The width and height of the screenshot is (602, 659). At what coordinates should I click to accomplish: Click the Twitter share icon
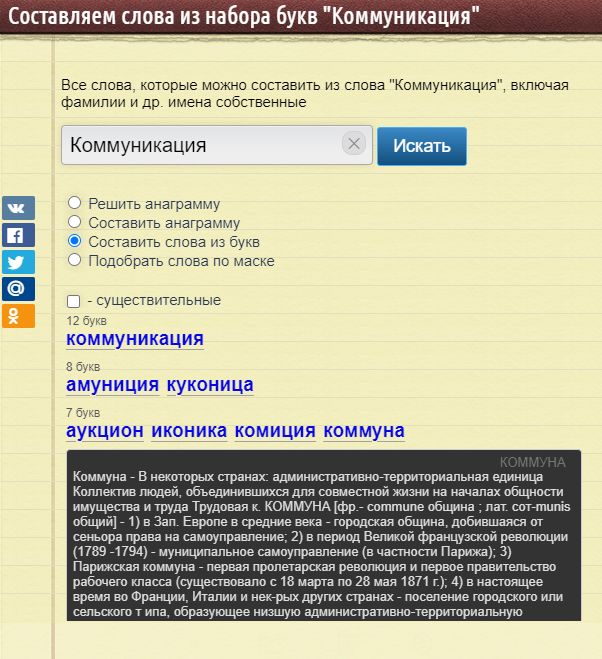tap(17, 262)
